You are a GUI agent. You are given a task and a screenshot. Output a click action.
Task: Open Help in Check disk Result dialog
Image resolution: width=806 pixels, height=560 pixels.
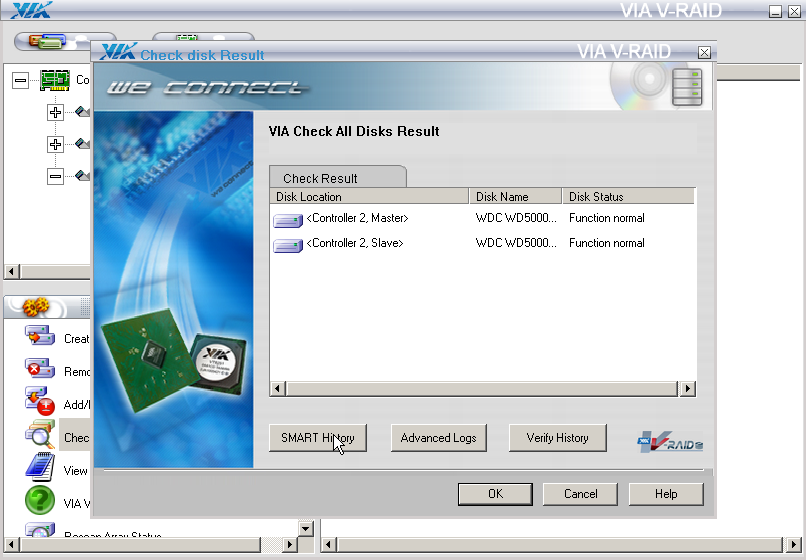666,494
